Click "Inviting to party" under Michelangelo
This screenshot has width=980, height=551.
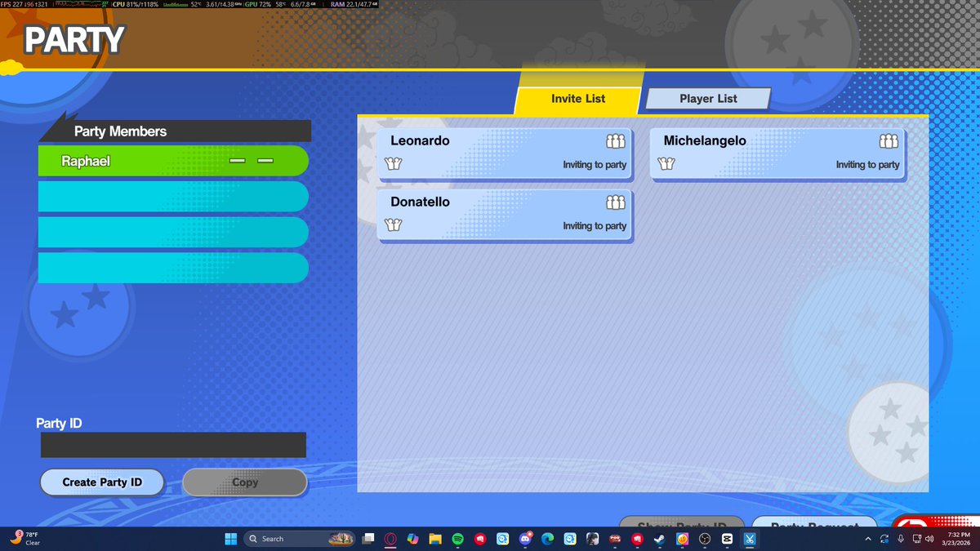click(x=867, y=165)
